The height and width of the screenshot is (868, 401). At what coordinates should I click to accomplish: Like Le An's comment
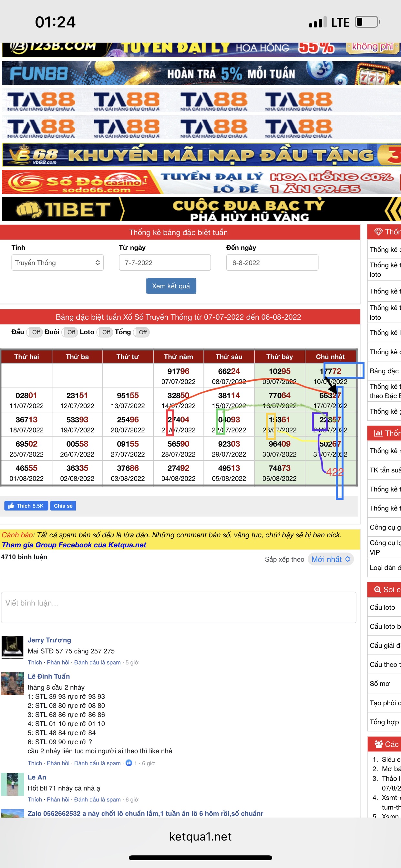click(35, 800)
